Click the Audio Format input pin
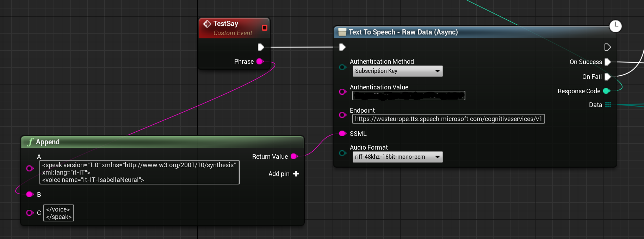The height and width of the screenshot is (239, 644). pos(342,153)
